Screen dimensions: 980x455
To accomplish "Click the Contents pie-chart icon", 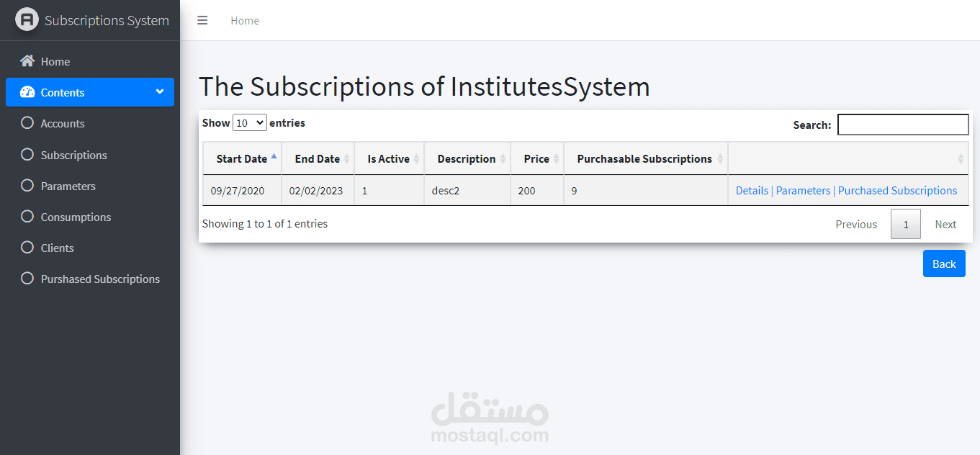I will (27, 92).
